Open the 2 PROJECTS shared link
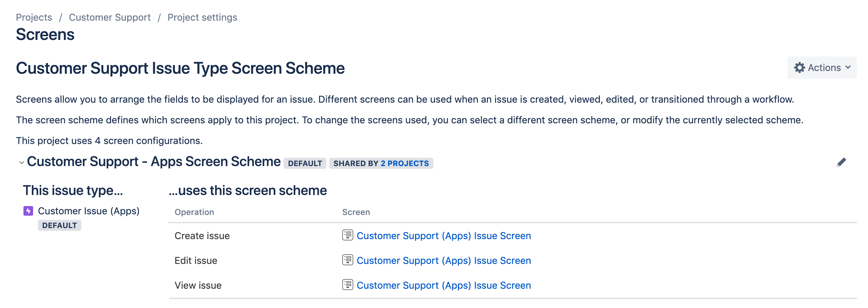The image size is (868, 308). pyautogui.click(x=405, y=163)
